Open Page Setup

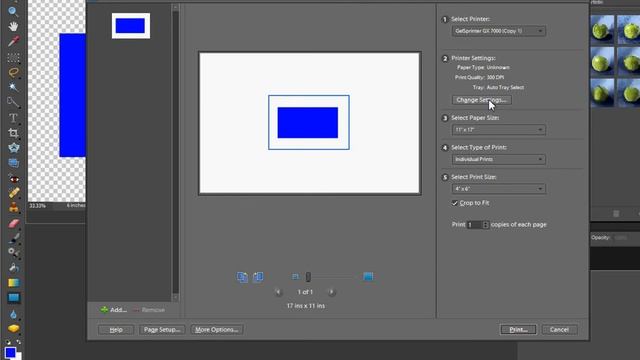coord(162,329)
